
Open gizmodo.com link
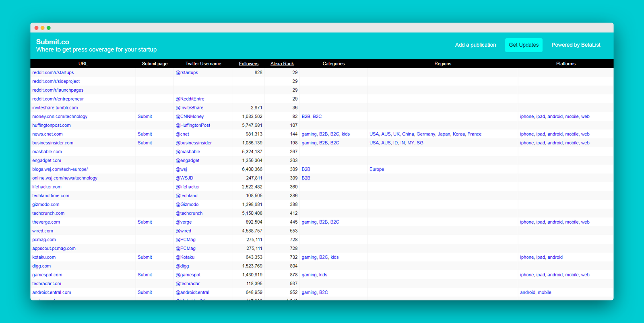click(x=46, y=205)
